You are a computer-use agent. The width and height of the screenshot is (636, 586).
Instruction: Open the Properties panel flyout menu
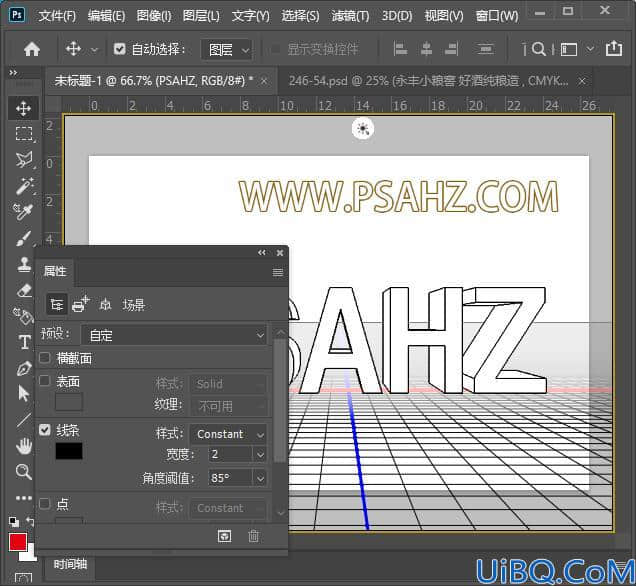pos(278,272)
